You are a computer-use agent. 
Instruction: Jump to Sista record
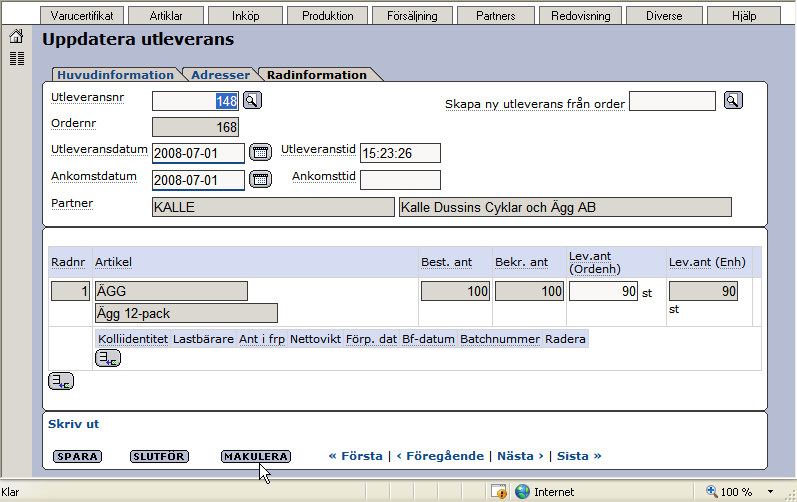579,456
